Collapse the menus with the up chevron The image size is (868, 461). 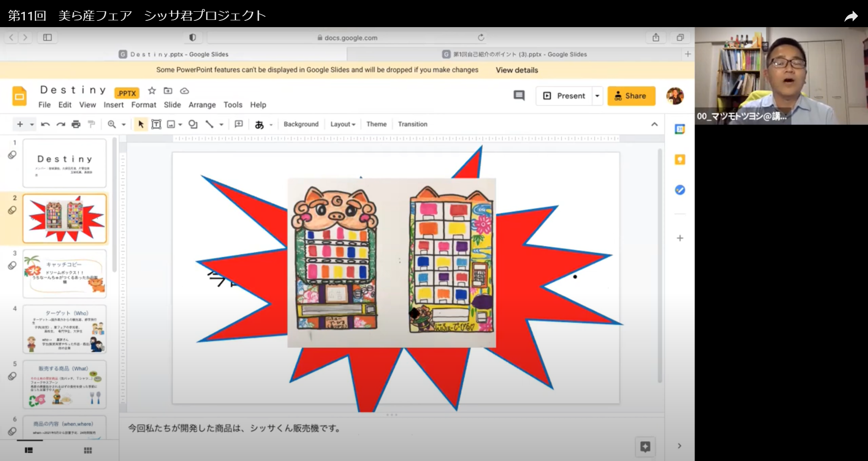(x=654, y=124)
